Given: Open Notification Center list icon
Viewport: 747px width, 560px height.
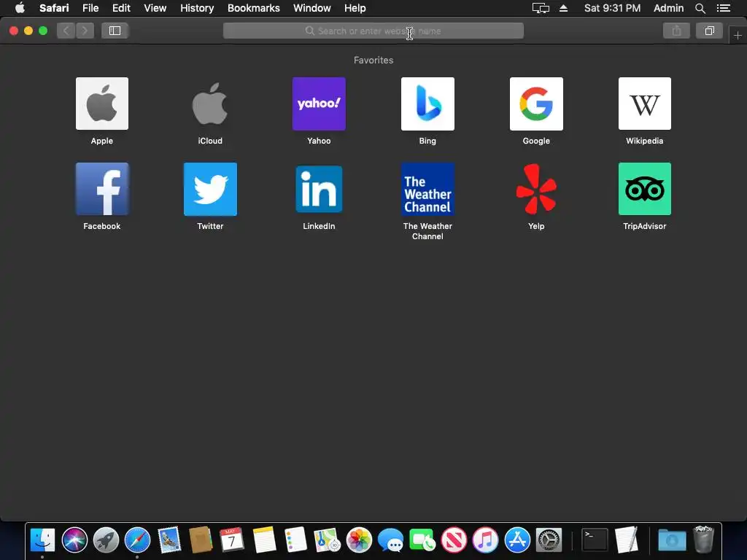Looking at the screenshot, I should click(724, 8).
